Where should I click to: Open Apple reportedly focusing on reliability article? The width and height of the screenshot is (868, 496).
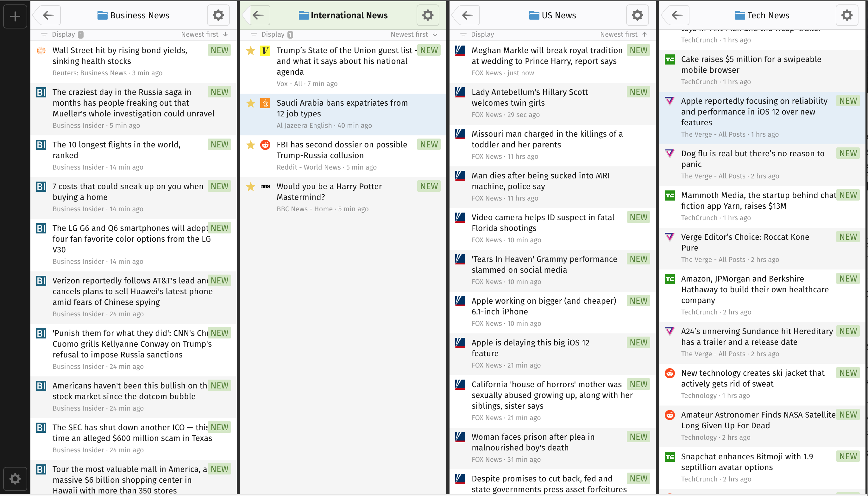click(x=762, y=118)
